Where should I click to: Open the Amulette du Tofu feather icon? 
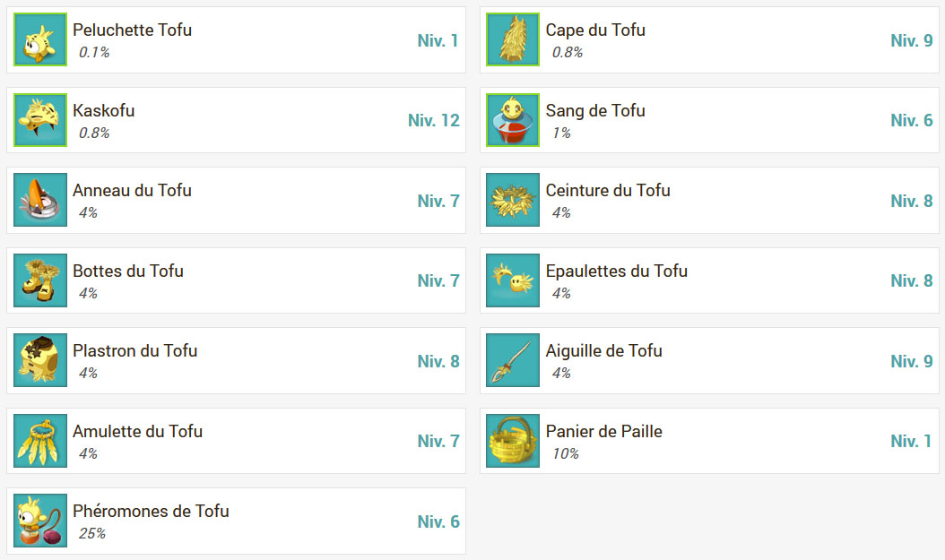click(40, 441)
